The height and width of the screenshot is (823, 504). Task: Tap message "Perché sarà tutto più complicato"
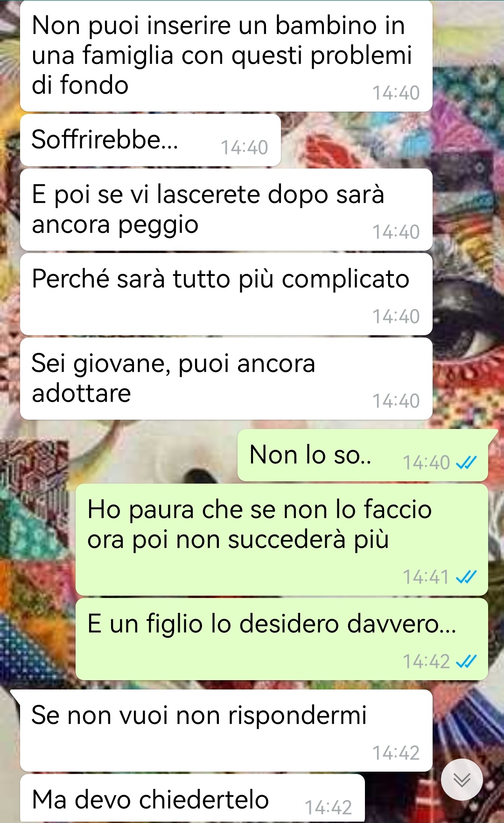(226, 294)
